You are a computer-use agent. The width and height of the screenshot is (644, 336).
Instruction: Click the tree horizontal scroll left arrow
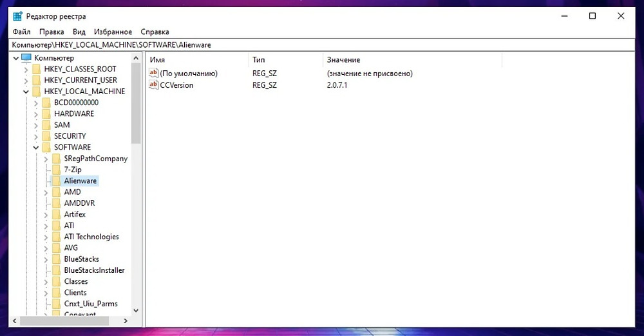[x=15, y=321]
